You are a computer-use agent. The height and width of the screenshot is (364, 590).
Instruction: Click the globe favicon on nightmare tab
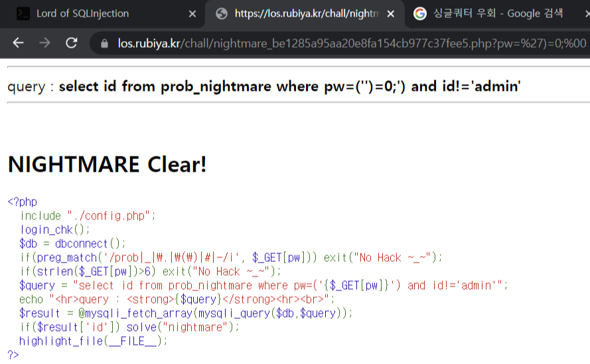(222, 13)
